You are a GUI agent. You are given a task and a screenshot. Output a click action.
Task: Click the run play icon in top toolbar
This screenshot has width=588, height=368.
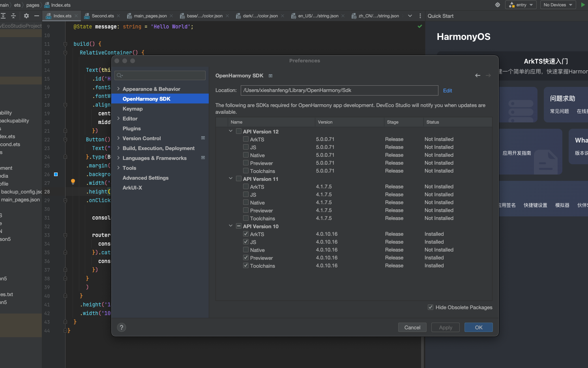pyautogui.click(x=583, y=5)
